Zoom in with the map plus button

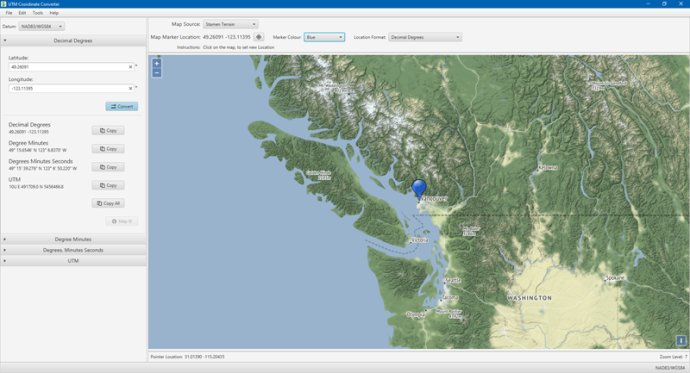pyautogui.click(x=157, y=64)
